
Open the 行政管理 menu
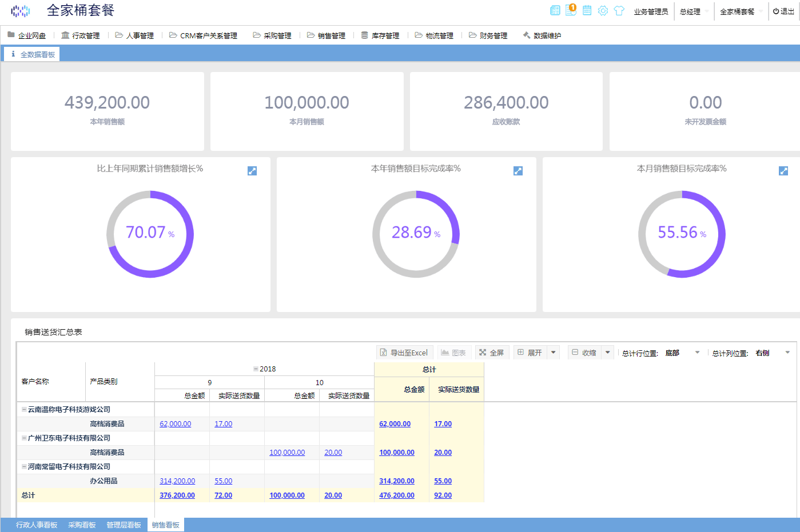tap(81, 35)
